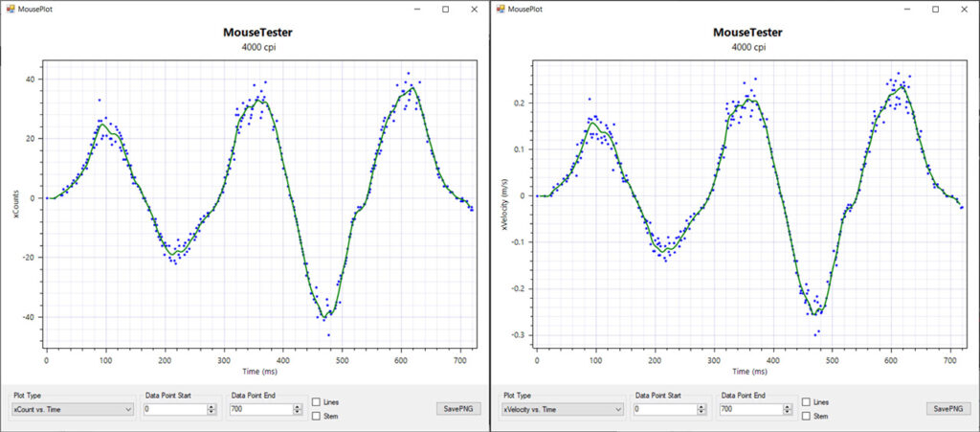Viewport: 980px width, 432px height.
Task: Close the xVelocity plot window
Action: pos(965,9)
